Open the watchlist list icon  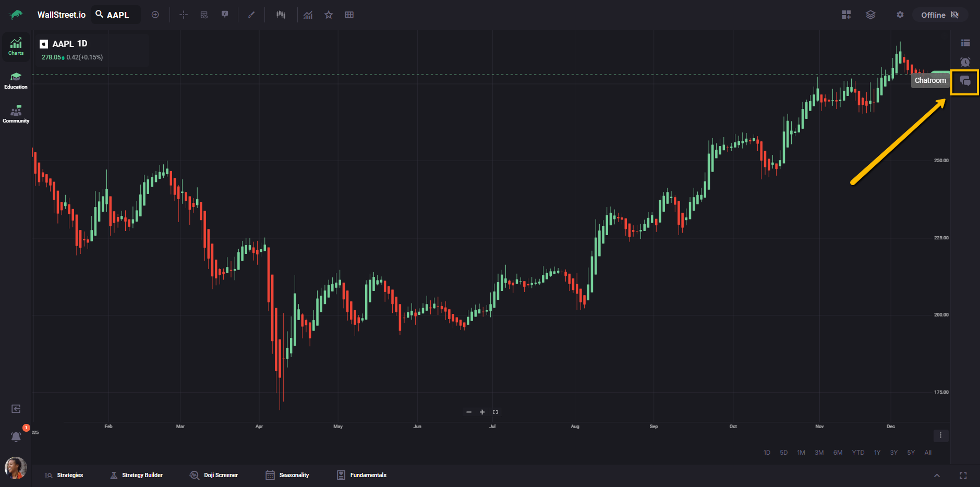coord(965,43)
